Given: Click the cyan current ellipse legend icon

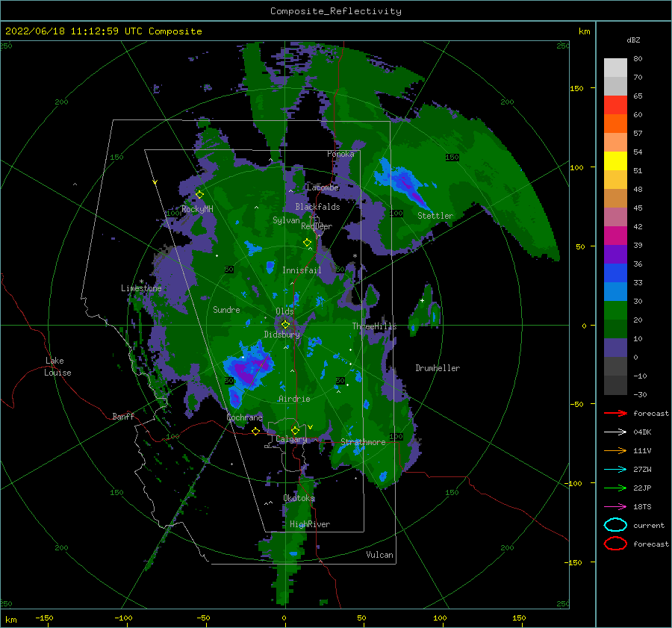Looking at the screenshot, I should [615, 525].
